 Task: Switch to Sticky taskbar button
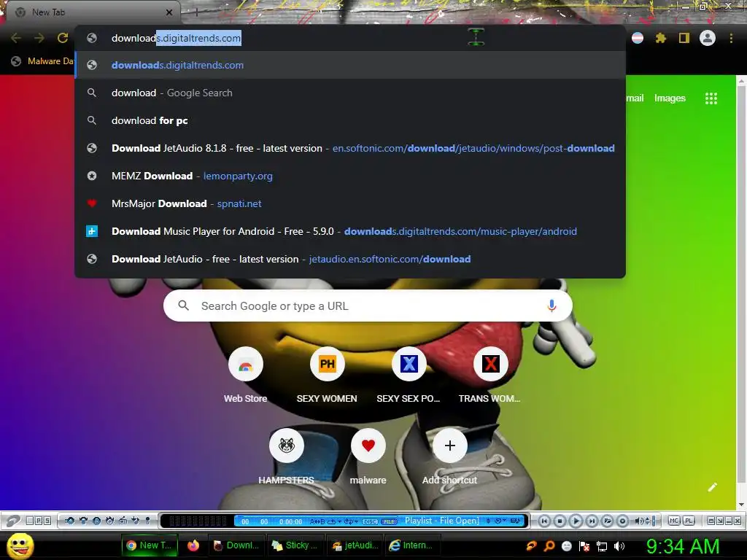coord(295,545)
